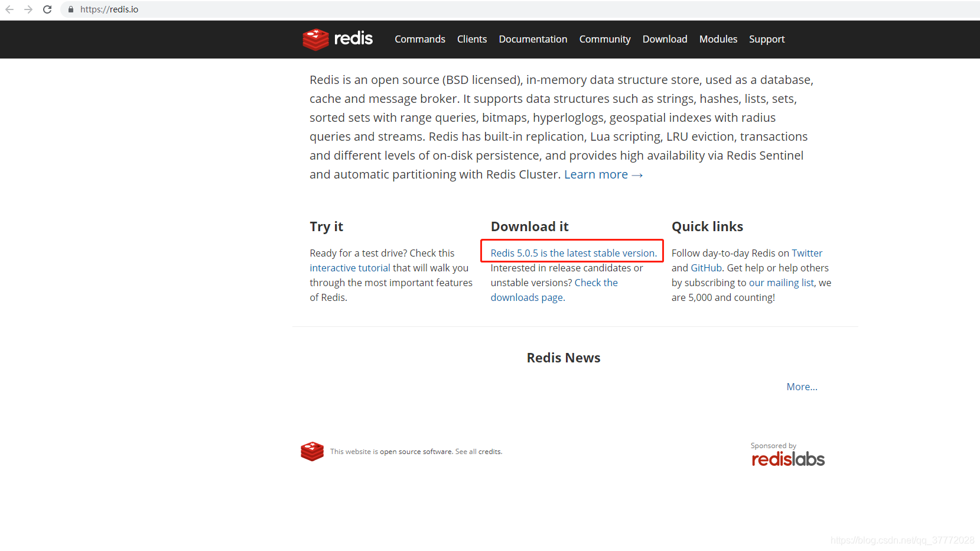
Task: Follow the Learn more link
Action: tap(603, 174)
